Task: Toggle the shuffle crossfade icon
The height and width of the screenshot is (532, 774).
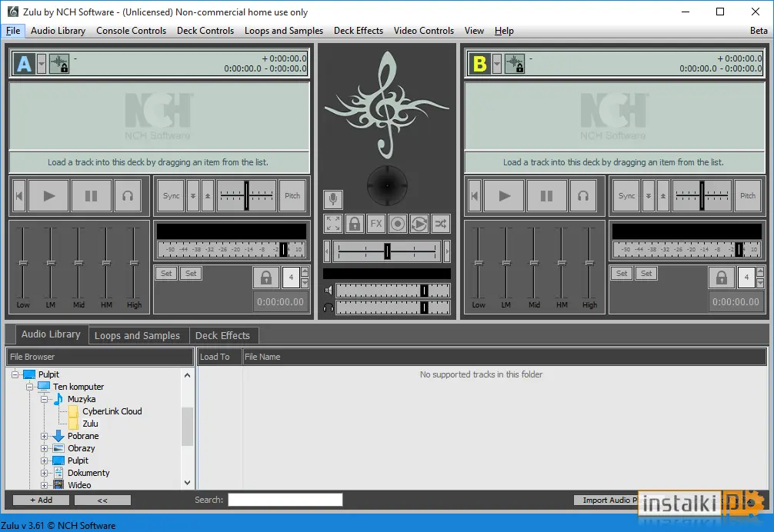Action: [440, 224]
